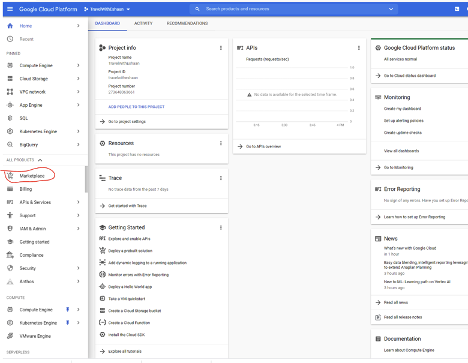
Task: Activate Cloud Shell icon in top bar
Action: point(457,9)
